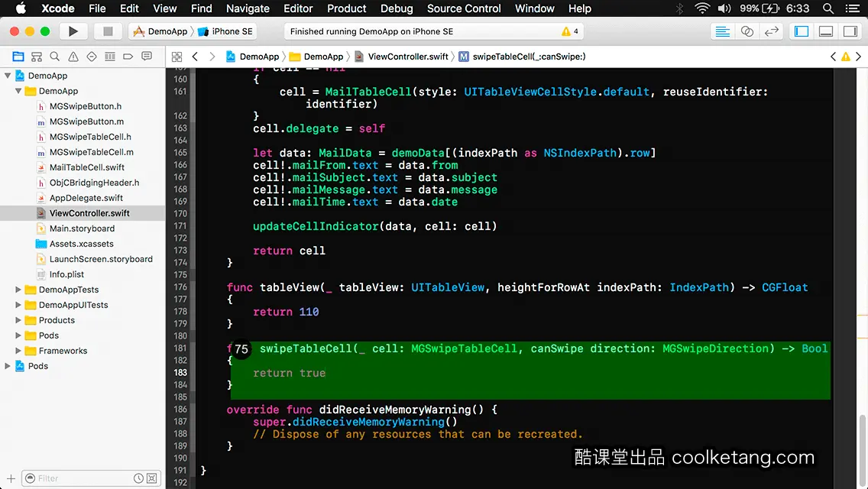Open AppDelegate.swift file
Image resolution: width=868 pixels, height=489 pixels.
(x=86, y=198)
